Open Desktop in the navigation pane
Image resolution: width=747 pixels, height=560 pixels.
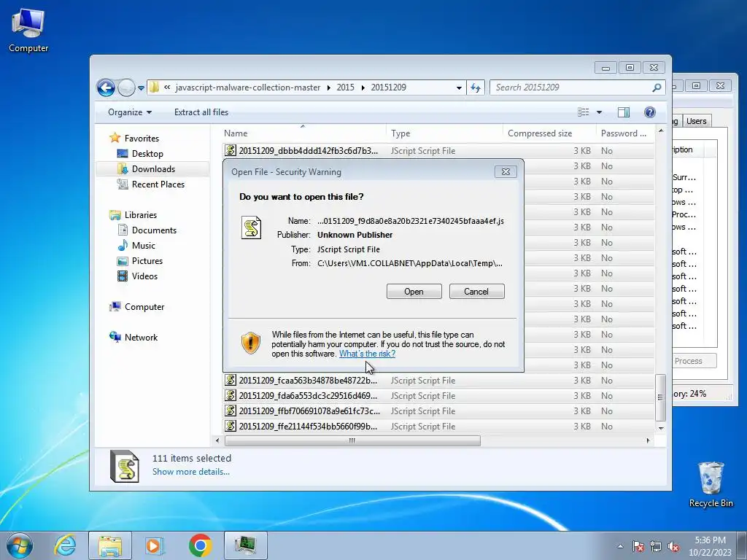[x=147, y=154]
